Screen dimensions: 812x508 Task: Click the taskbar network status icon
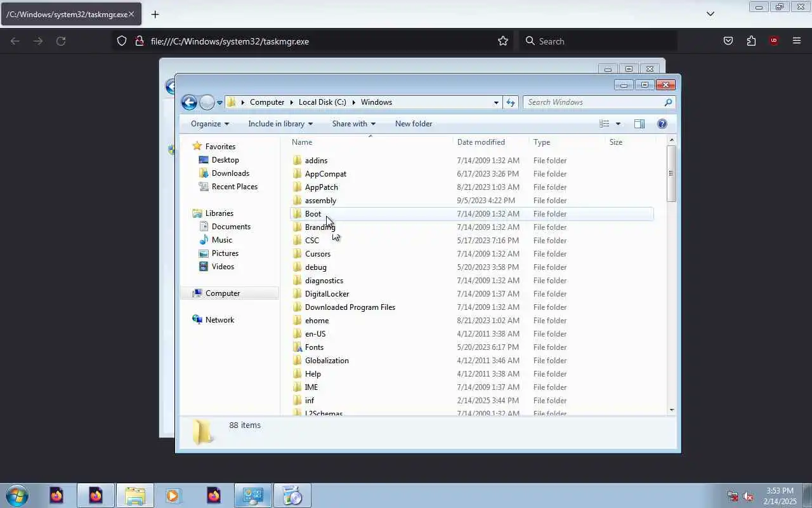coord(733,496)
